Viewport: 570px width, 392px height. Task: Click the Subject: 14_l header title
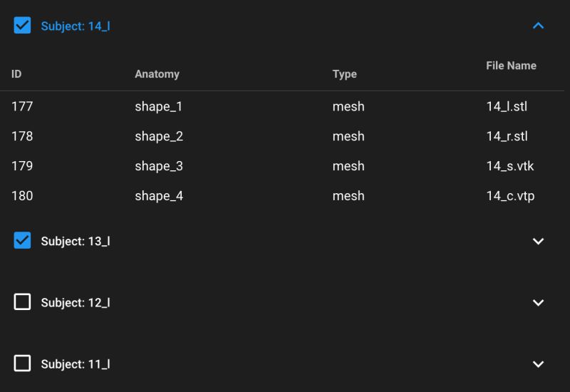pyautogui.click(x=76, y=26)
